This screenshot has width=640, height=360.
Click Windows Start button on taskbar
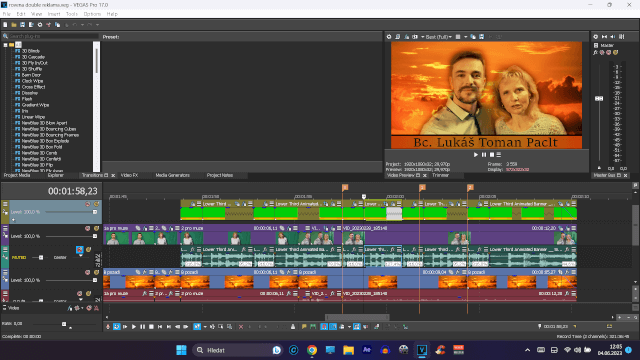coord(181,350)
